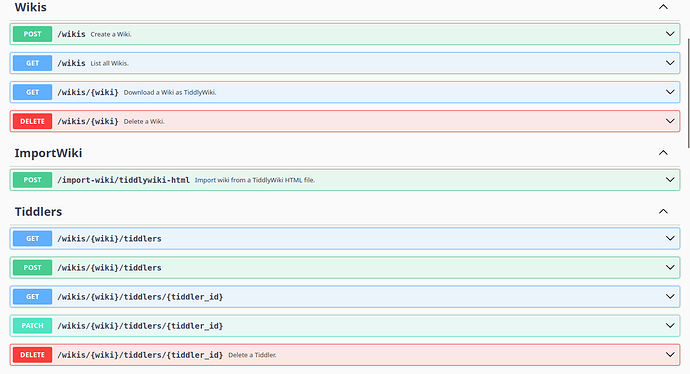Click GET badge for tiddlers/{tiddler_id}
Image resolution: width=690 pixels, height=374 pixels.
pos(33,297)
